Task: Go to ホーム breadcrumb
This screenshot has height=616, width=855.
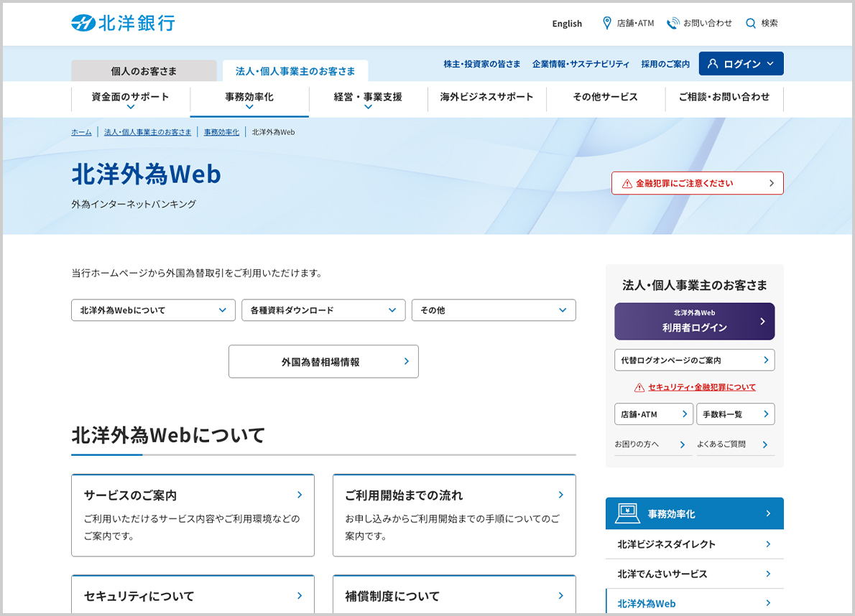Action: (81, 132)
